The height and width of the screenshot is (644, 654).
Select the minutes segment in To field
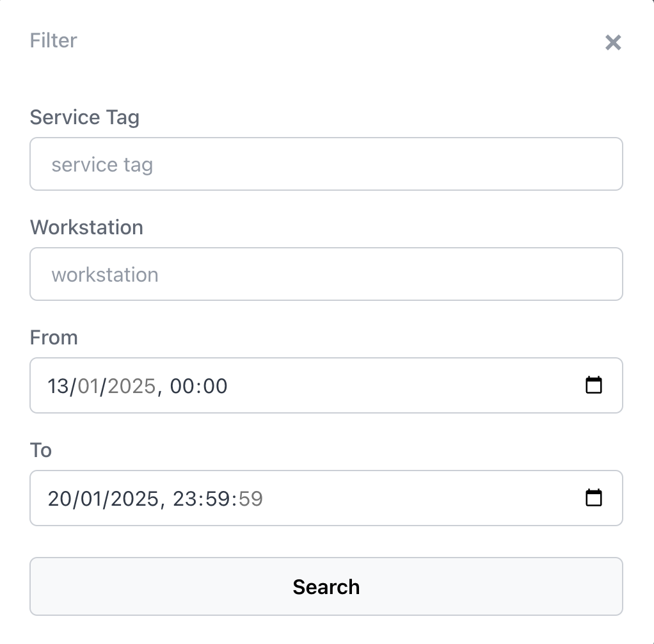coord(218,499)
